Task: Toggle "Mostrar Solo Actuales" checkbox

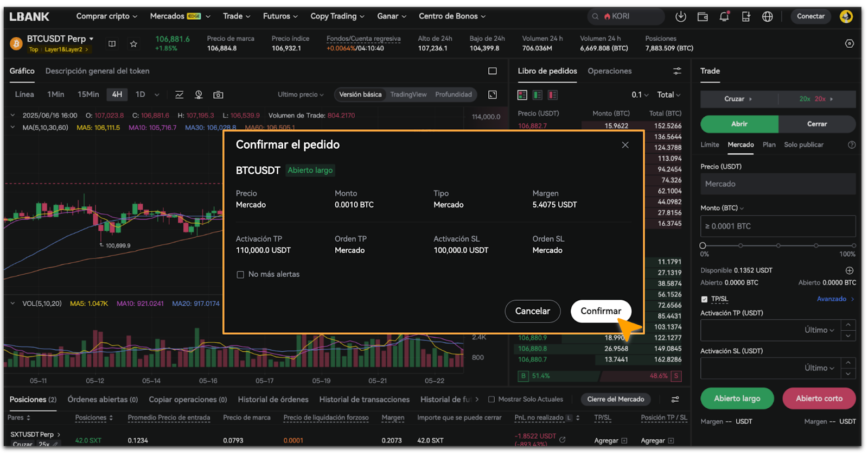Action: (492, 400)
